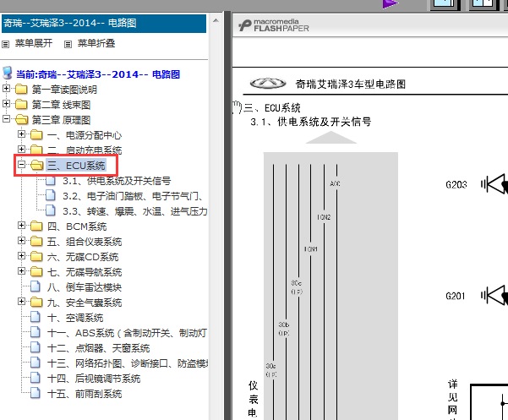
Task: Select 第三章 原理图 chapter label
Action: pos(61,120)
